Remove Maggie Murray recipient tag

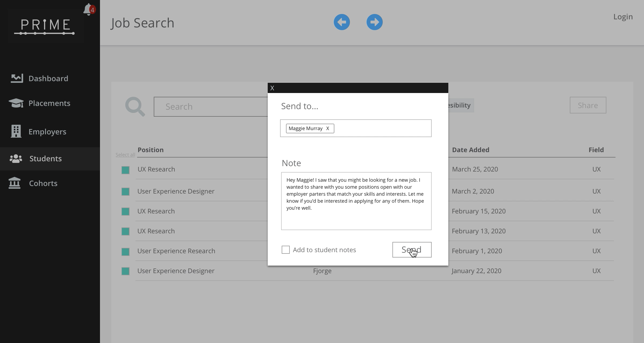click(327, 128)
